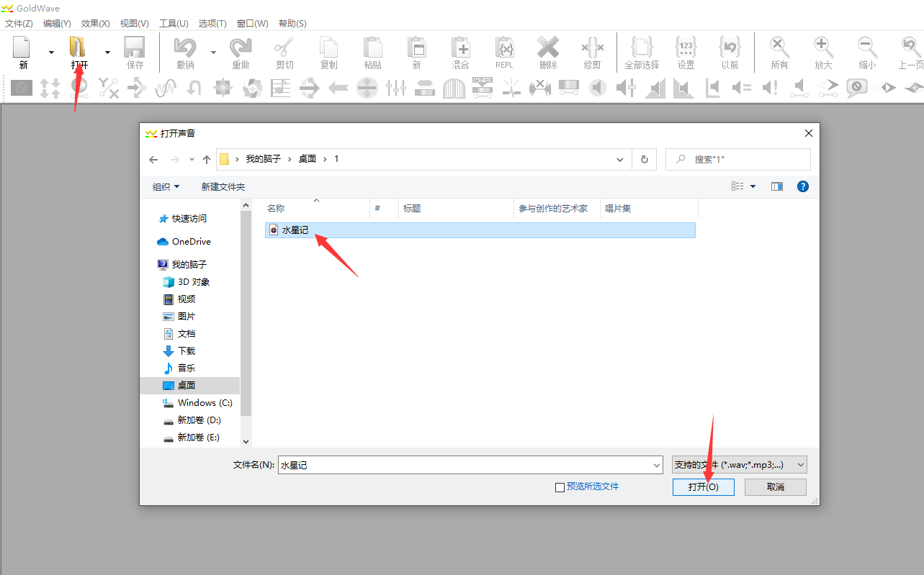
Task: Click the 所有 zoom all icon
Action: [779, 48]
